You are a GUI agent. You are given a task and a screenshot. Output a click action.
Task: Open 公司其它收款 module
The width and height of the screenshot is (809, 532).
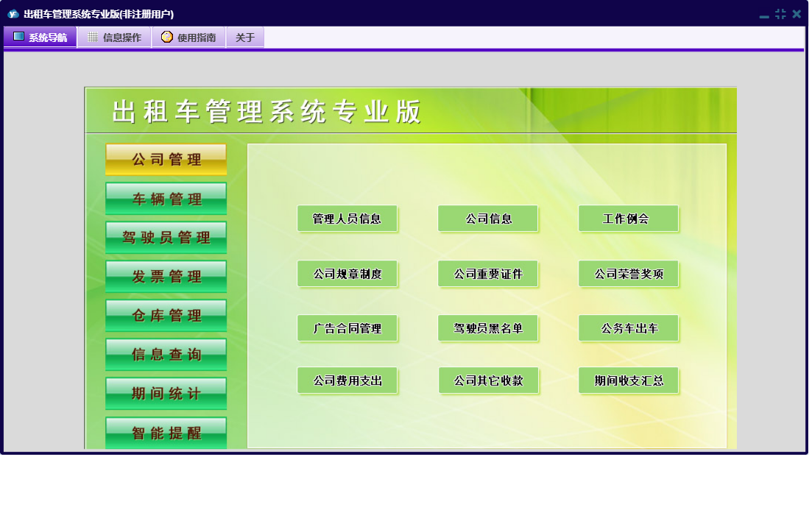(x=488, y=380)
